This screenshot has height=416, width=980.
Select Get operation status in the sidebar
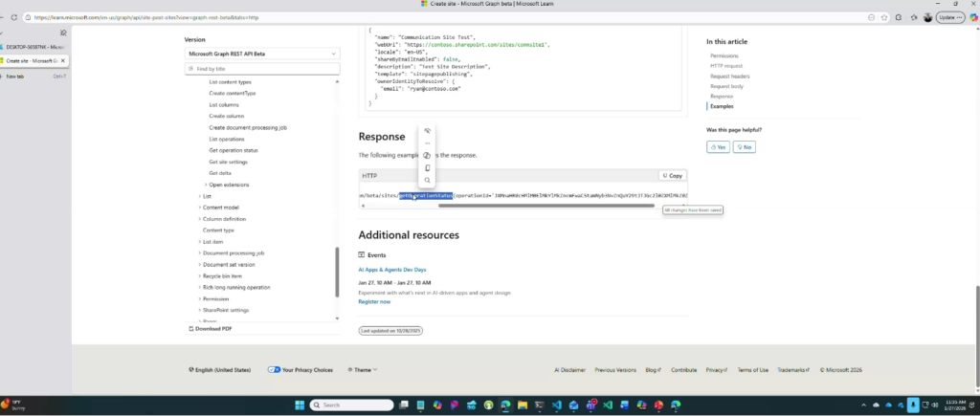tap(234, 150)
